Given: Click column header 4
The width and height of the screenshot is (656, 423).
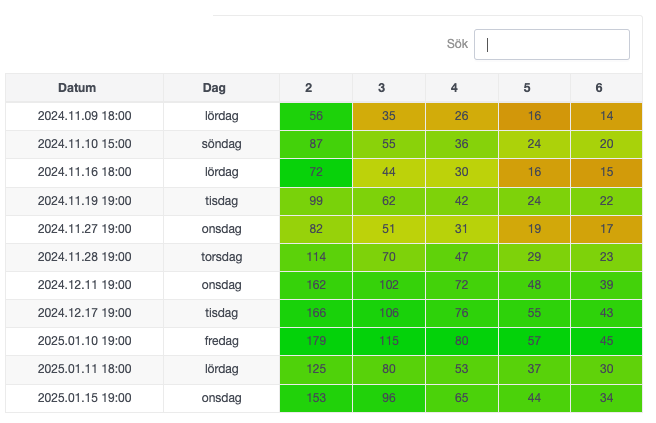Looking at the screenshot, I should tap(461, 88).
